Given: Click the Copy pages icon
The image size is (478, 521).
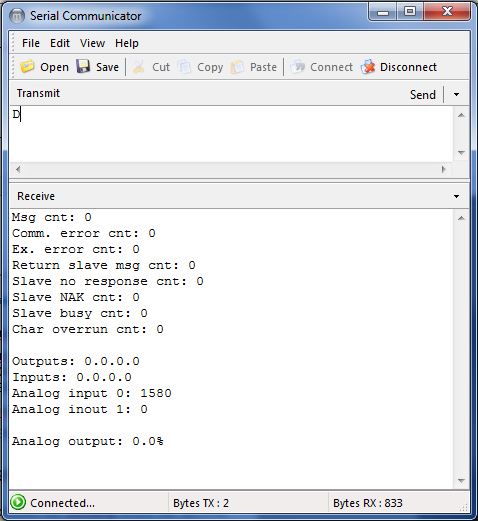Looking at the screenshot, I should coord(184,67).
